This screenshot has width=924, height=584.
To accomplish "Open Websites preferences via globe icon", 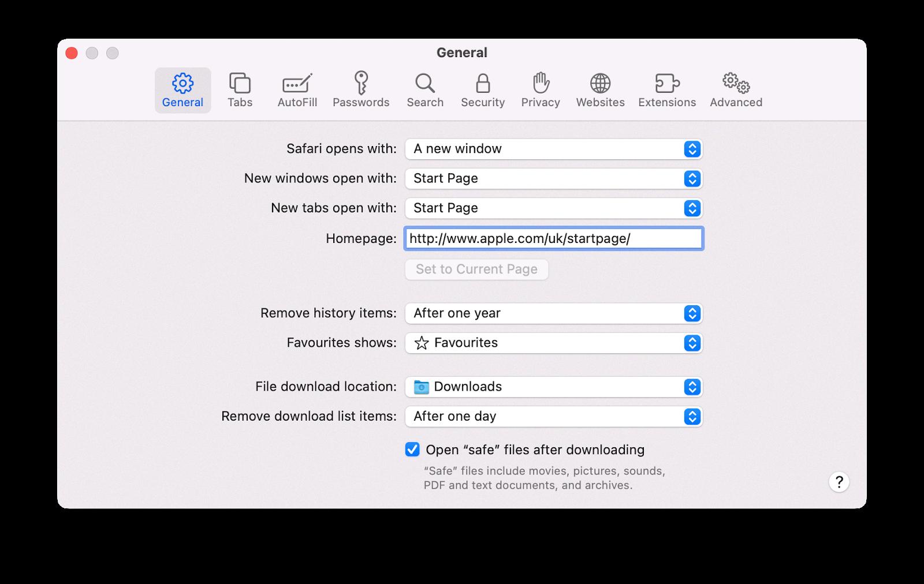I will tap(600, 89).
